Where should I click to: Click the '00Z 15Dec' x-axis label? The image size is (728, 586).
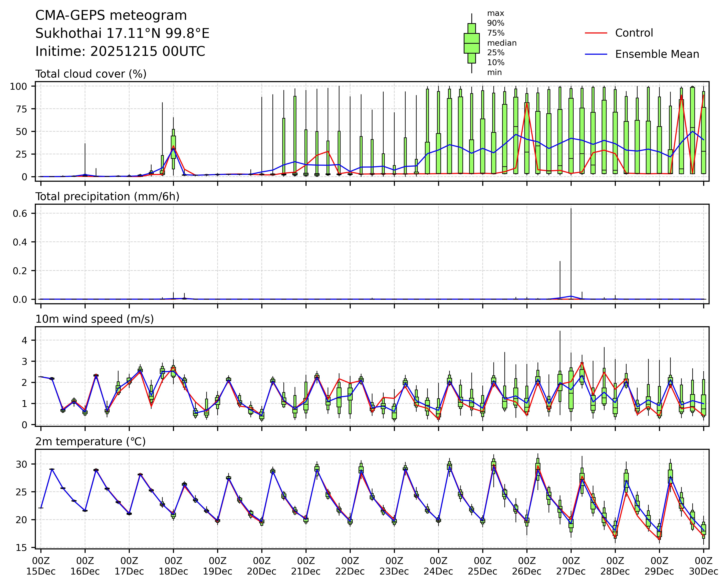(41, 566)
